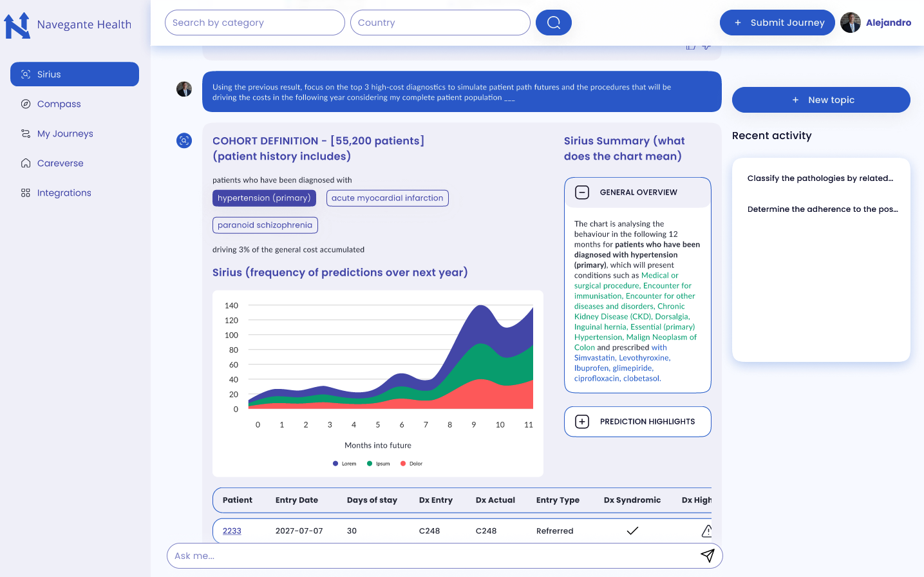The height and width of the screenshot is (577, 924).
Task: Click the Compass sidebar icon
Action: click(26, 104)
